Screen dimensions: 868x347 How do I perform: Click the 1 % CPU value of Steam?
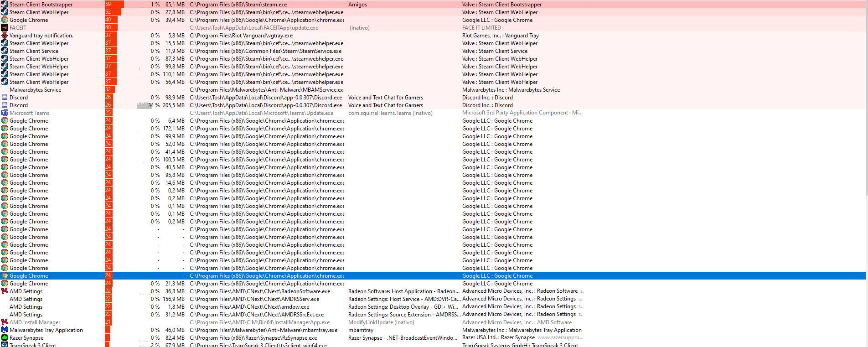[x=155, y=5]
